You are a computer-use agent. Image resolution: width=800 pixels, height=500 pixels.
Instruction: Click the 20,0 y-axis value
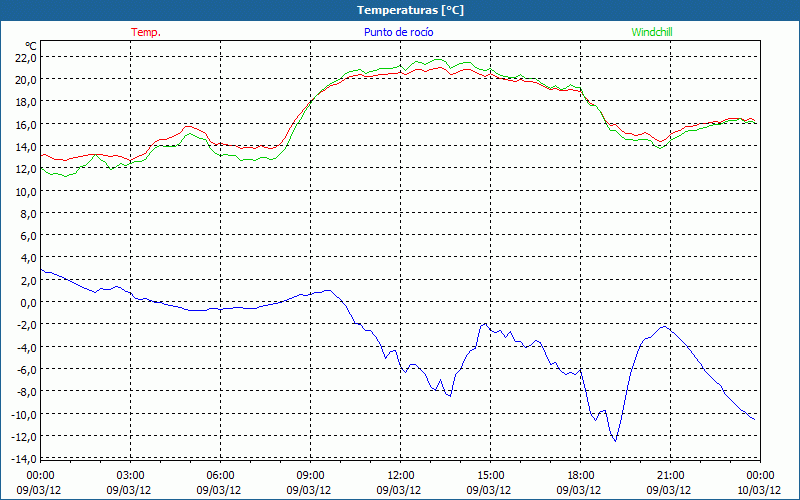(x=26, y=80)
